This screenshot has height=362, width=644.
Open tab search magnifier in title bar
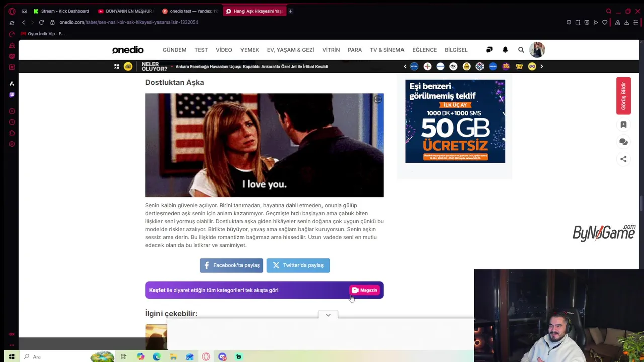coord(609,11)
